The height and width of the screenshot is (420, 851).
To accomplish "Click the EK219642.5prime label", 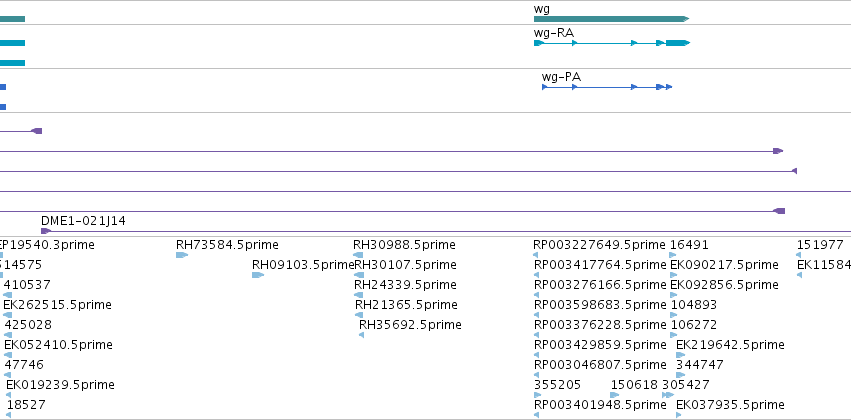I will pos(730,345).
